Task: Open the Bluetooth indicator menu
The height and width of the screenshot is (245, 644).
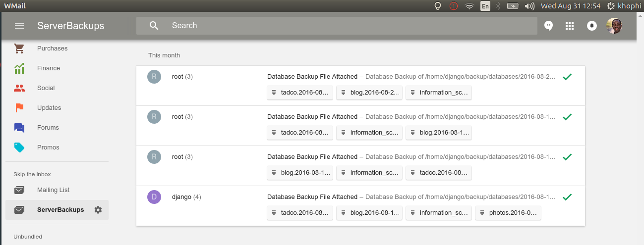Action: 499,6
